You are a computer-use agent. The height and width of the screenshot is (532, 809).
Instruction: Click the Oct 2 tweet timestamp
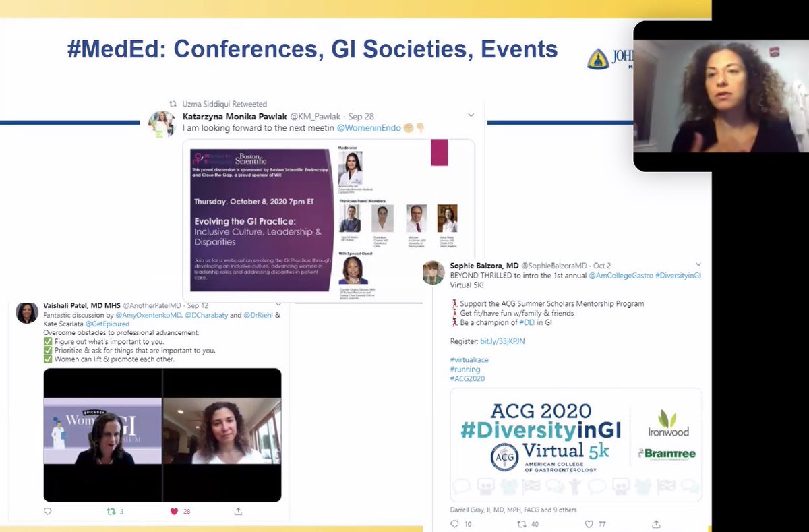[x=602, y=266]
